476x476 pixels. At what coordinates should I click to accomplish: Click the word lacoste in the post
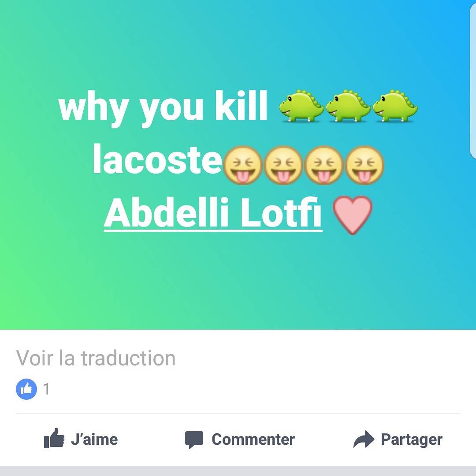click(157, 160)
